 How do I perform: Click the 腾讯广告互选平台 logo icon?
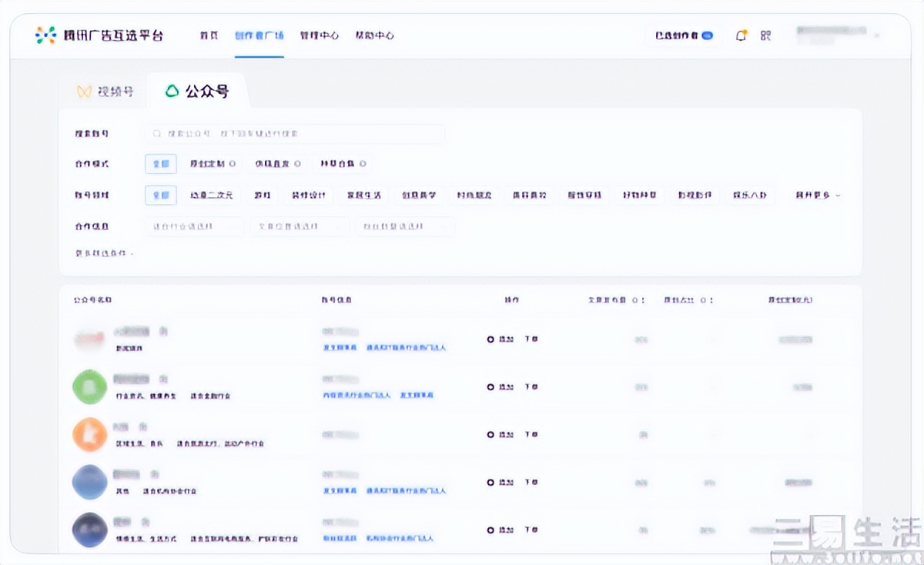(44, 35)
